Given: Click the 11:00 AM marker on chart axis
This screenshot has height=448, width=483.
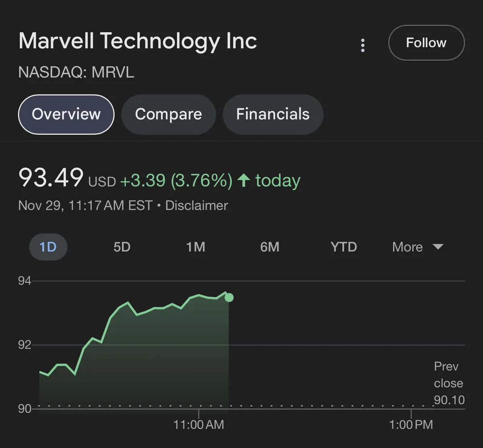Looking at the screenshot, I should click(x=198, y=424).
